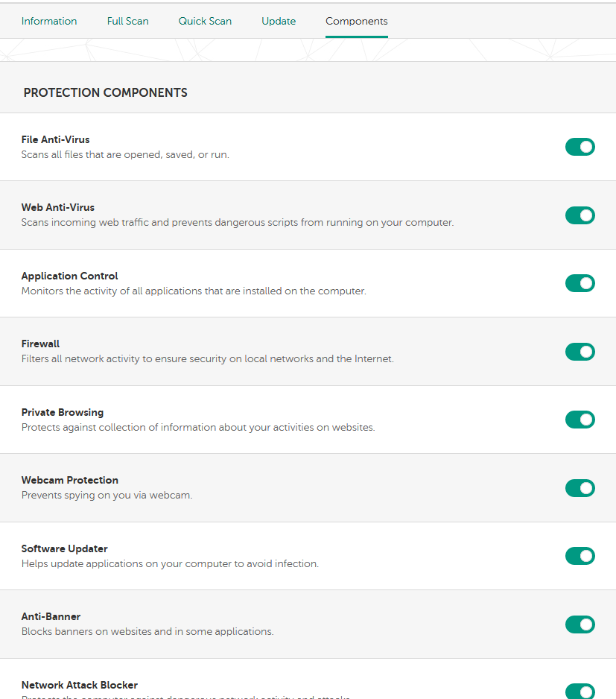The image size is (616, 699).
Task: Turn off the Webcam Protection switch
Action: [x=580, y=488]
